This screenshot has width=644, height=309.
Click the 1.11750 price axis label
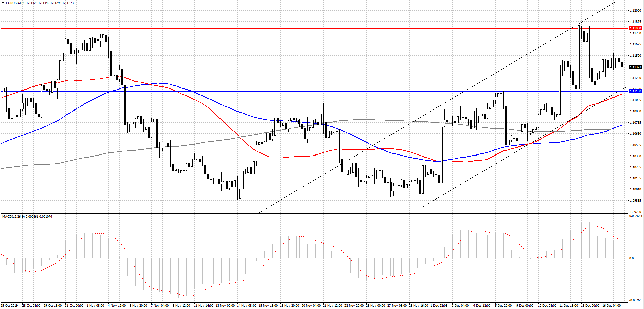click(x=636, y=33)
